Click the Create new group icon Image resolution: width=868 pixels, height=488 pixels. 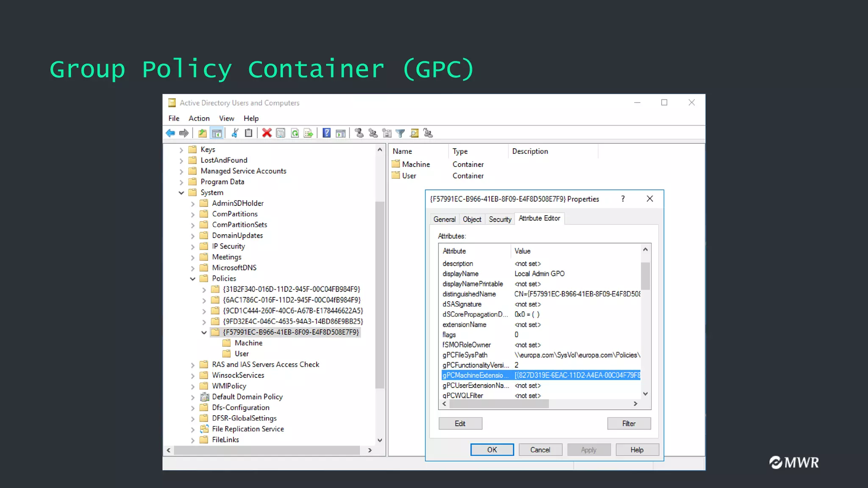(x=373, y=133)
